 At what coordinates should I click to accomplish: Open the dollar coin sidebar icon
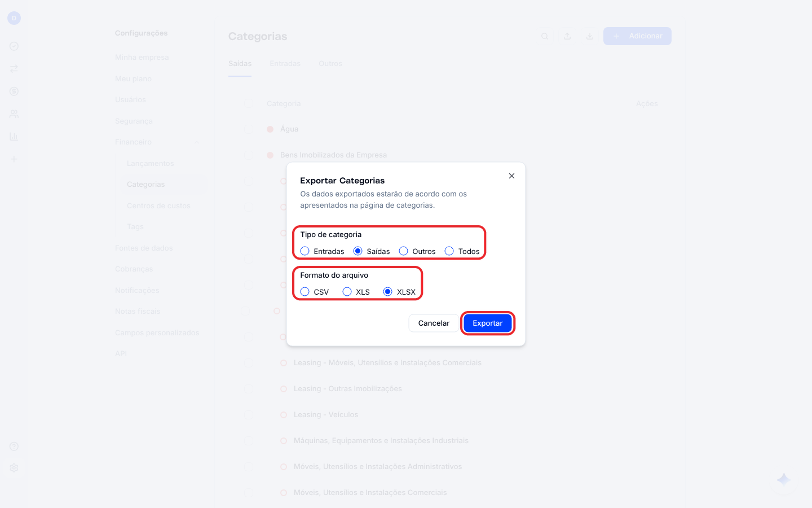14,91
